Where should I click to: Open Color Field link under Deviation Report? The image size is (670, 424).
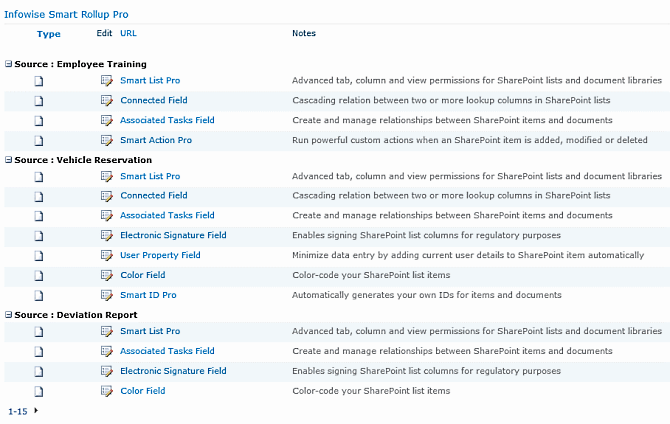tap(143, 391)
